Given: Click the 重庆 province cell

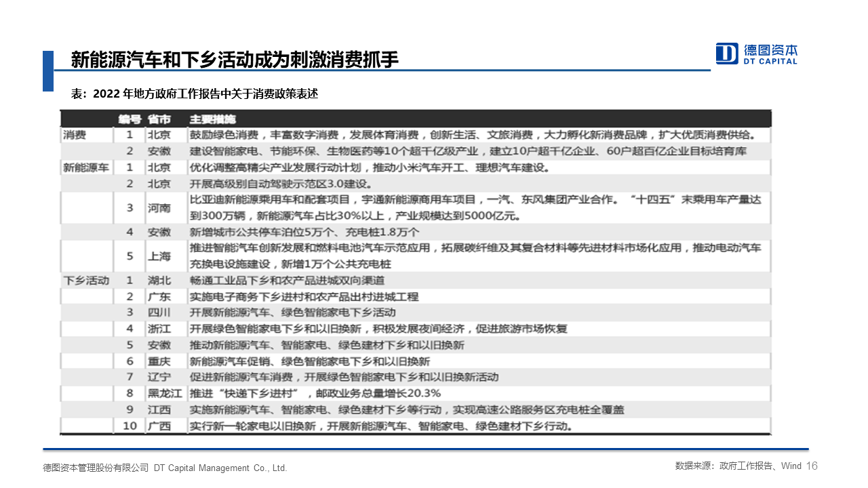Looking at the screenshot, I should (159, 361).
